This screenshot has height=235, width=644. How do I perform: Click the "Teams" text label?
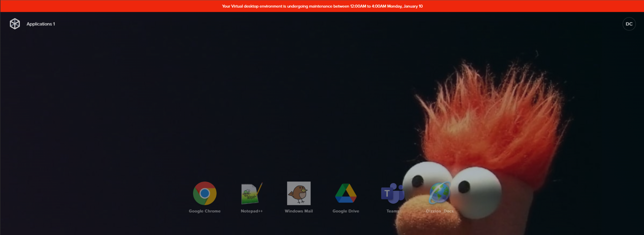coord(393,211)
